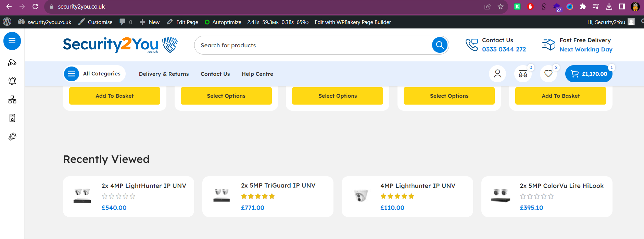This screenshot has width=644, height=239.
Task: Click the first Add To Basket button
Action: [115, 96]
